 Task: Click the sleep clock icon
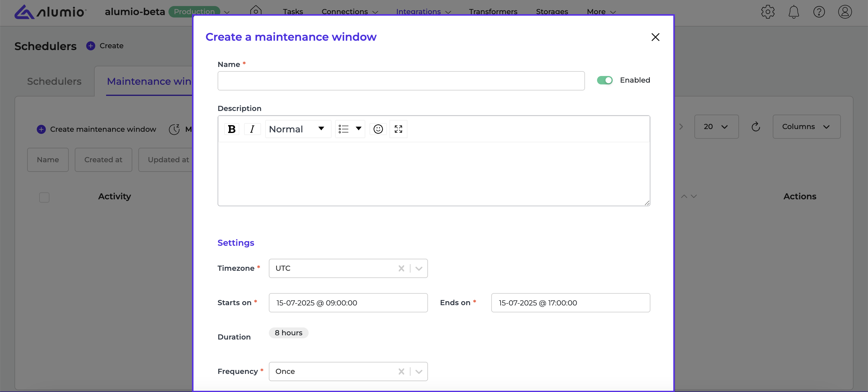click(174, 129)
